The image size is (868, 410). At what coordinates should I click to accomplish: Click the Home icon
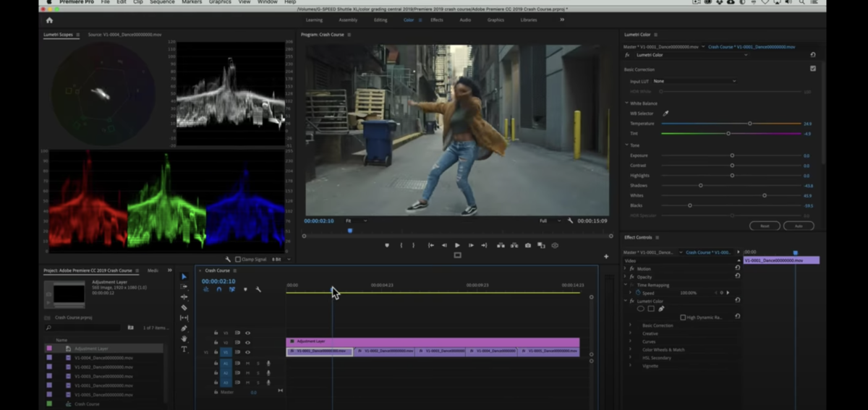coord(49,20)
